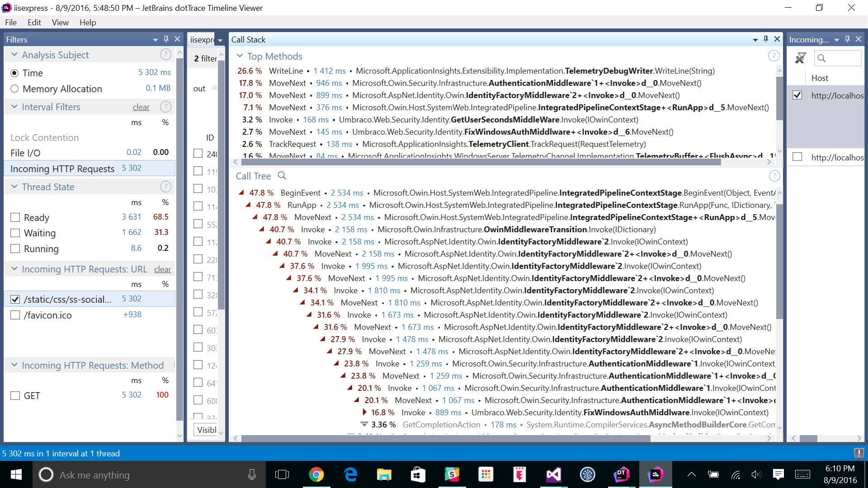The width and height of the screenshot is (868, 488).
Task: Check the second http://localhost host row
Action: (x=797, y=157)
